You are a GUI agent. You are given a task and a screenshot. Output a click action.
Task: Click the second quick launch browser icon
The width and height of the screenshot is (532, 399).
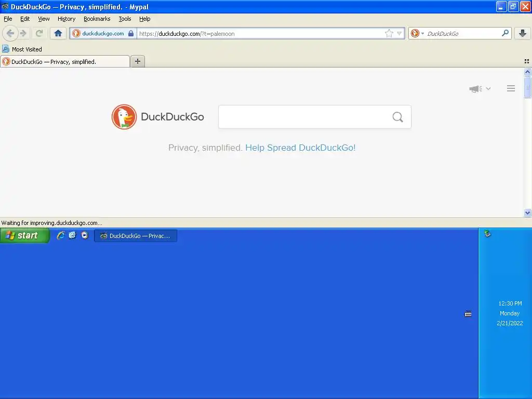pos(72,235)
